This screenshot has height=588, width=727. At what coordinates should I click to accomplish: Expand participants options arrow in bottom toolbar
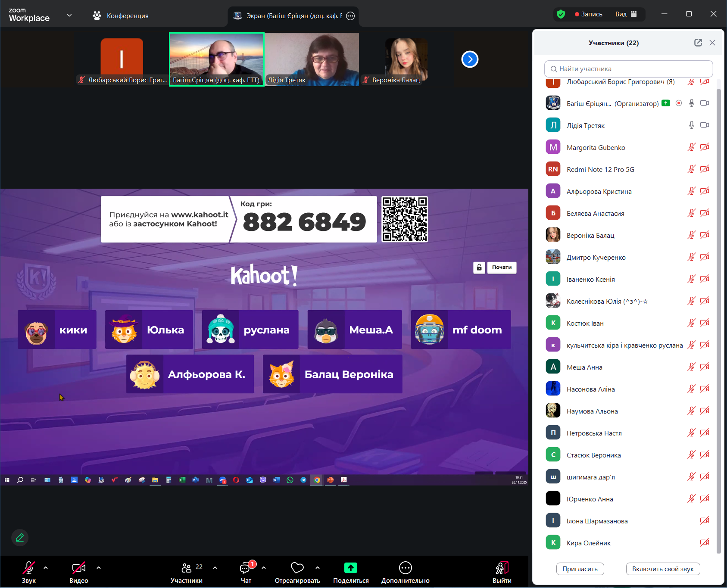pos(215,568)
